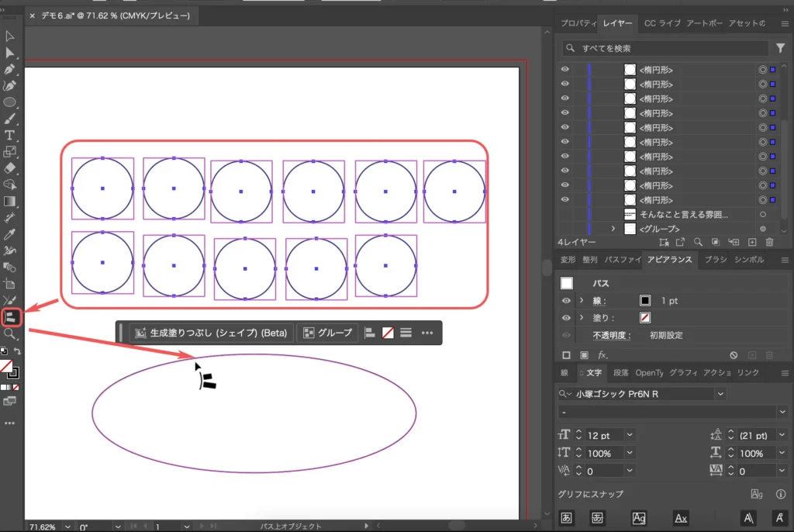Click the delete trash icon in Layers panel
The width and height of the screenshot is (794, 532).
(x=769, y=243)
